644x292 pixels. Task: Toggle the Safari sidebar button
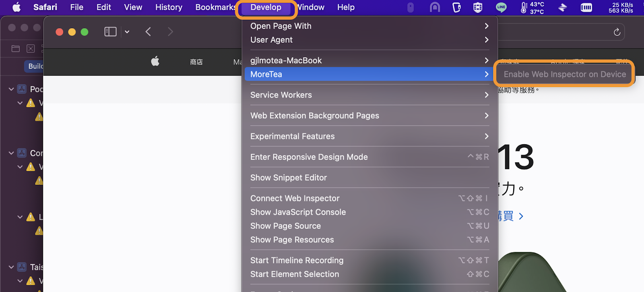pos(110,31)
